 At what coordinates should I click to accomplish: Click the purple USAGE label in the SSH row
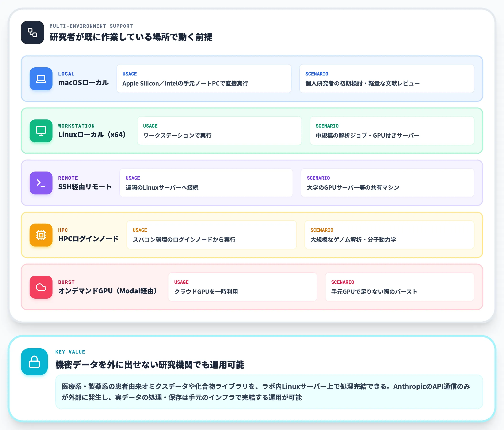133,178
